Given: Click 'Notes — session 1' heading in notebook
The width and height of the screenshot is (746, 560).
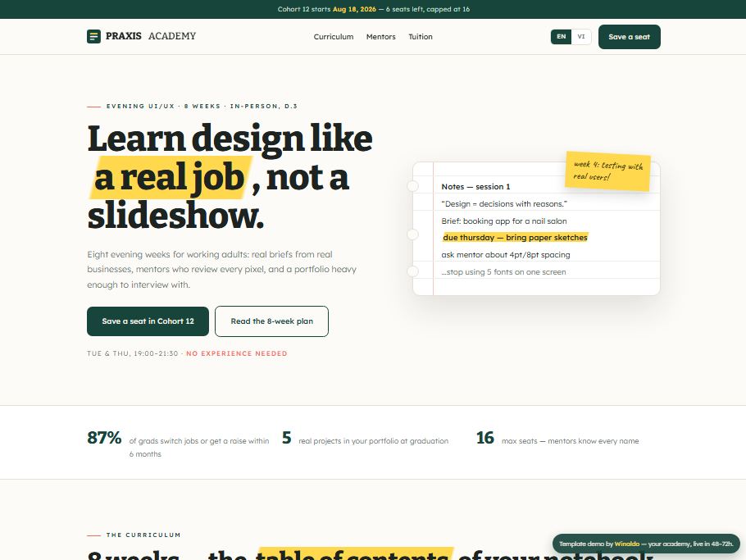Looking at the screenshot, I should pyautogui.click(x=475, y=186).
